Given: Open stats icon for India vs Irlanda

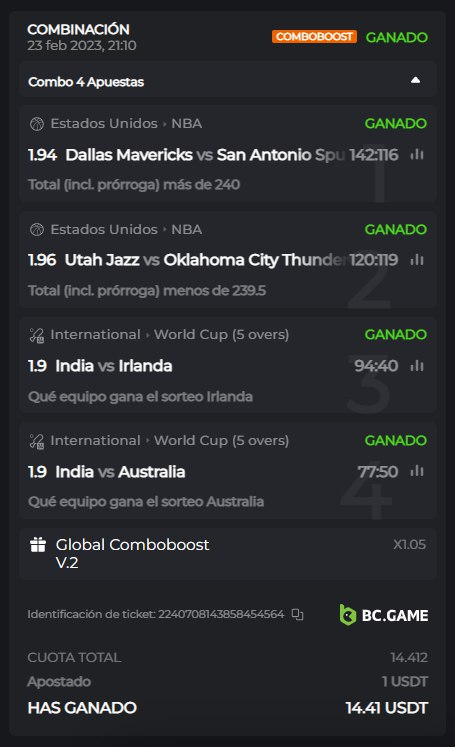Looking at the screenshot, I should (417, 365).
